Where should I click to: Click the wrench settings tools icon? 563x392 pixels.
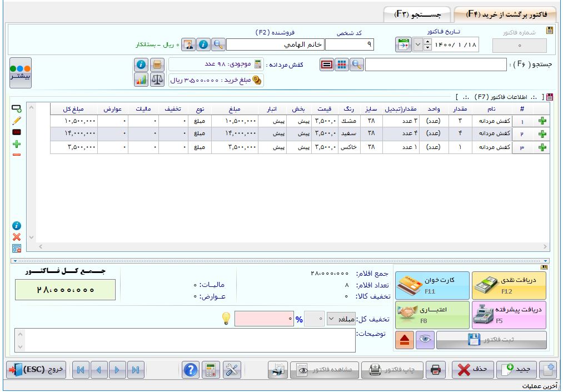(x=232, y=370)
